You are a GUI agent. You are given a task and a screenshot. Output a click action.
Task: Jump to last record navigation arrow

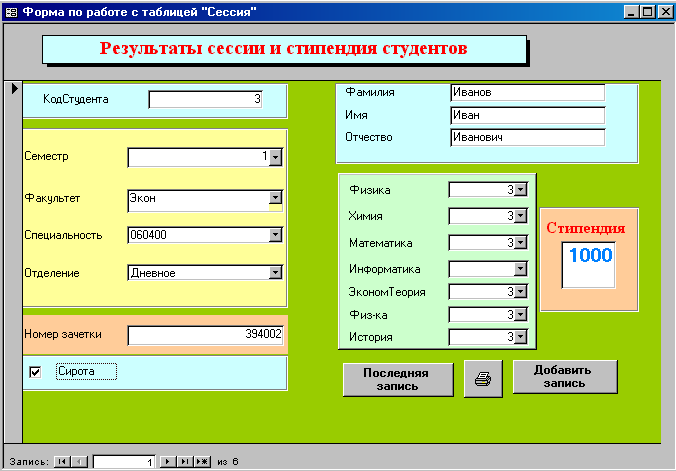(185, 462)
